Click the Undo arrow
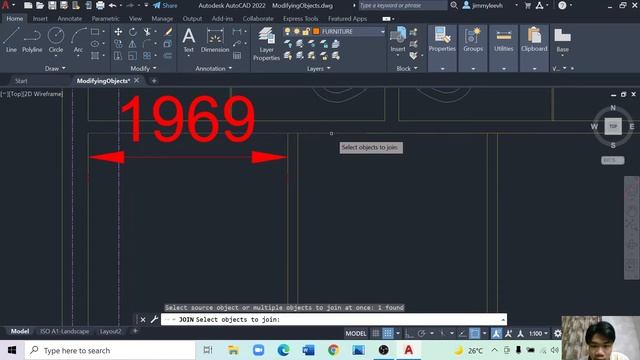 tap(112, 6)
